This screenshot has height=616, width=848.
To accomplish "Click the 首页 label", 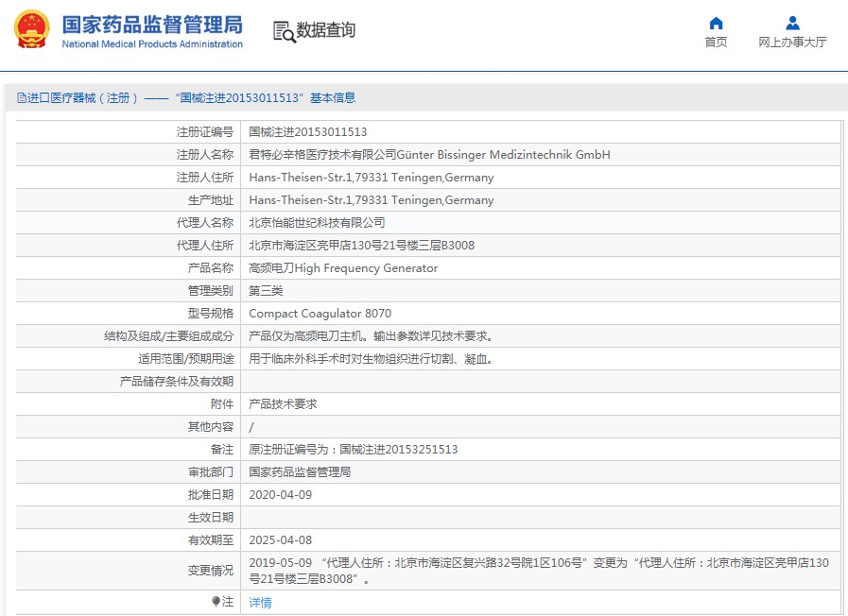I will point(716,43).
